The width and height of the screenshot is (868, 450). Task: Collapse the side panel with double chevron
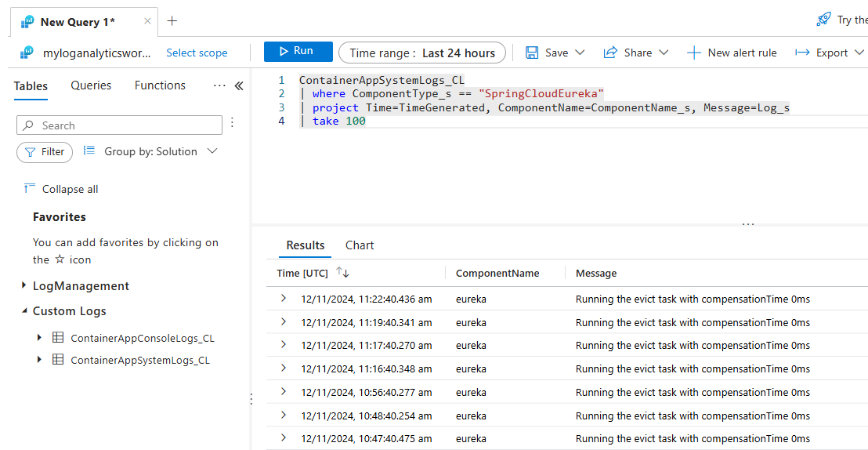pos(239,86)
